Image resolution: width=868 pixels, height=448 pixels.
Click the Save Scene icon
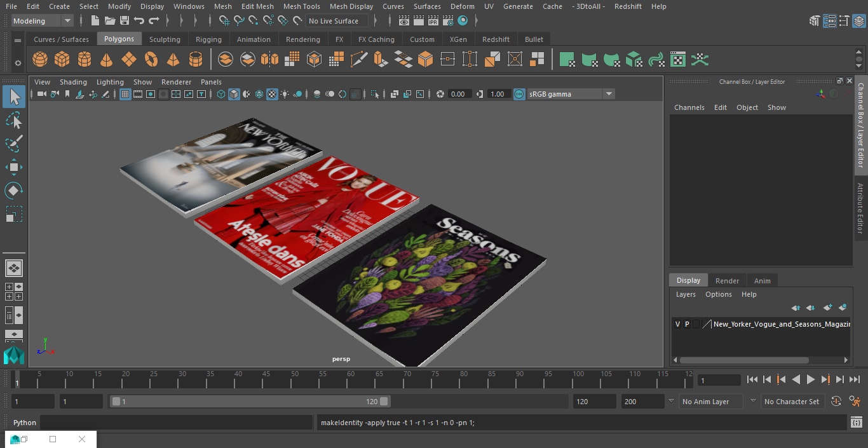pyautogui.click(x=125, y=21)
